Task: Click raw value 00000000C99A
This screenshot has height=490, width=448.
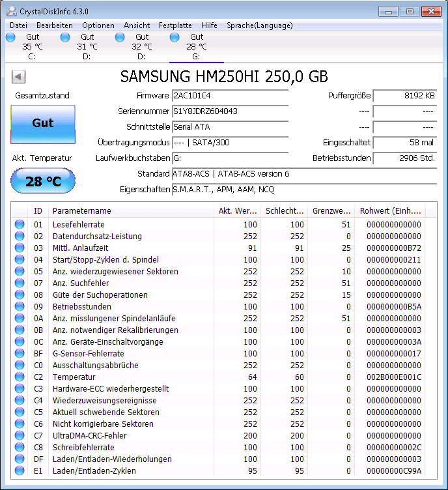Action: click(394, 470)
